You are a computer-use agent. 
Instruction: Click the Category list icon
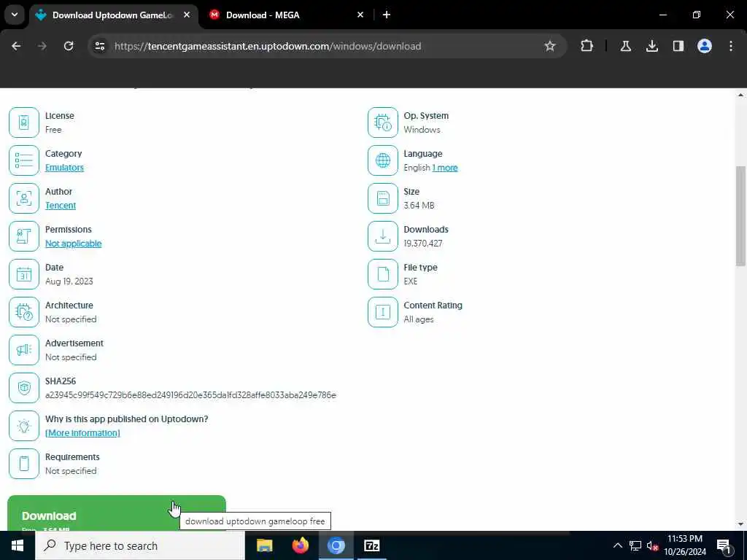tap(24, 160)
